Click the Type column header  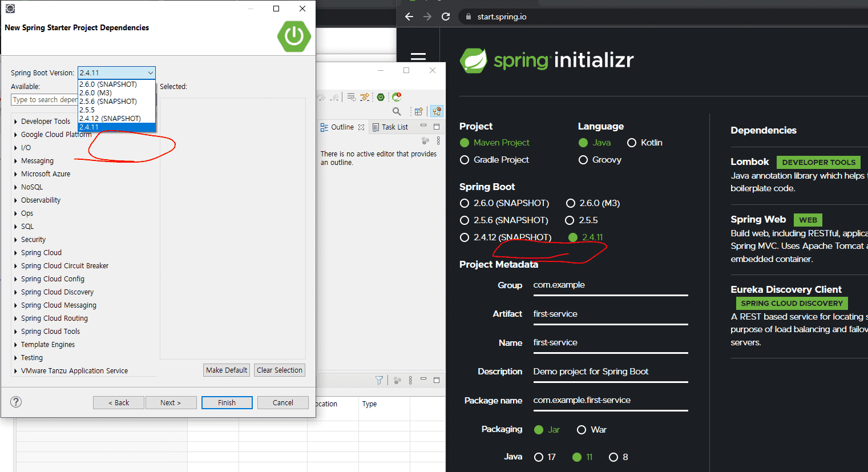384,404
